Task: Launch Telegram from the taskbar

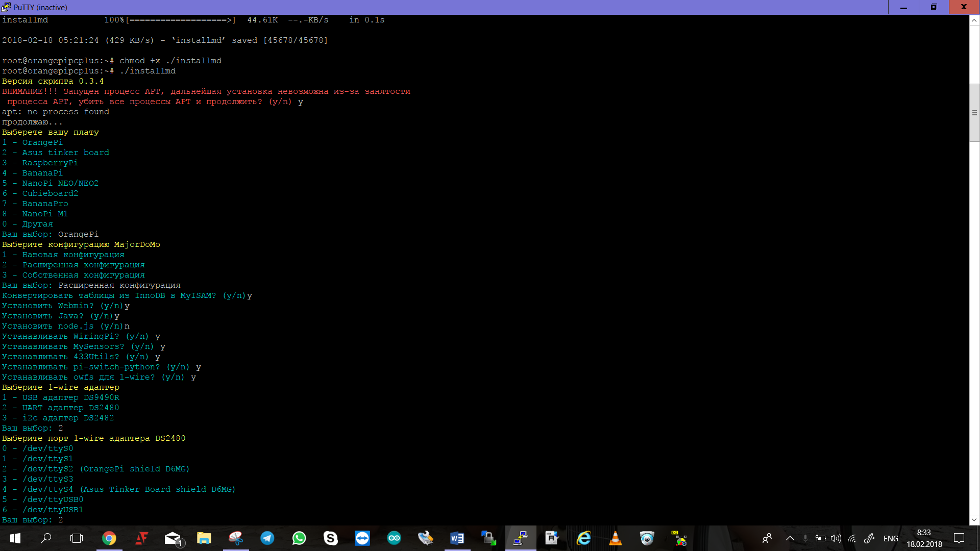Action: (267, 538)
